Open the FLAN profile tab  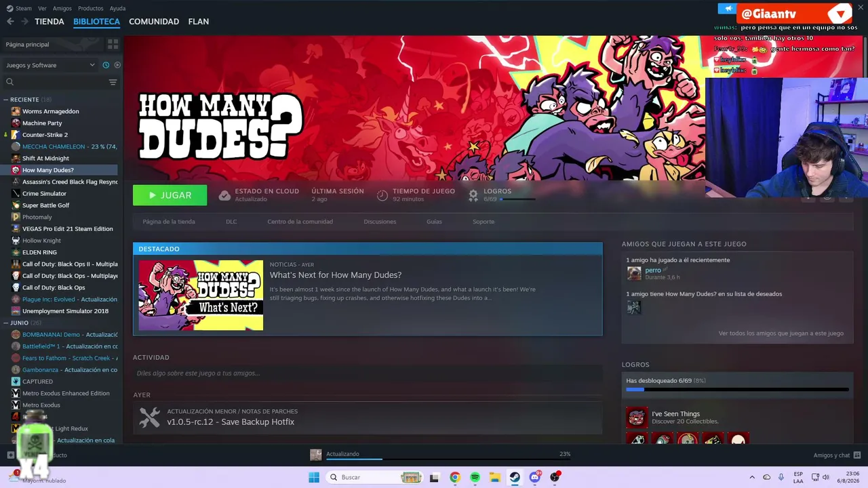click(199, 22)
